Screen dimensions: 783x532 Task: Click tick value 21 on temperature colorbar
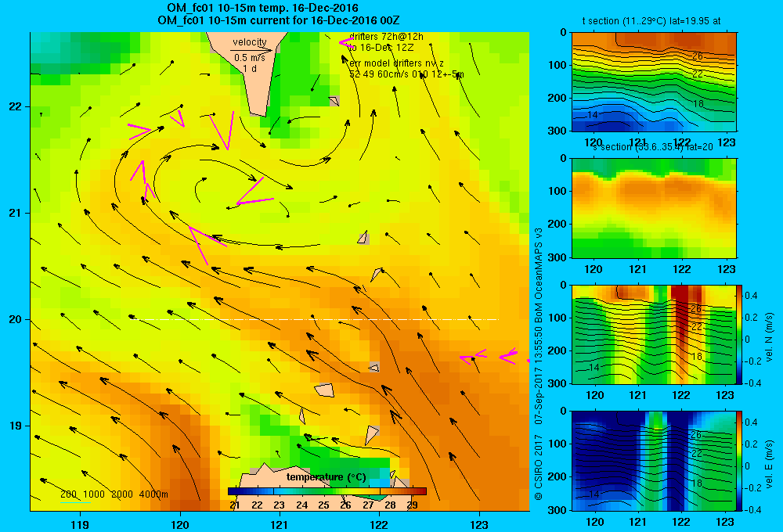[235, 505]
